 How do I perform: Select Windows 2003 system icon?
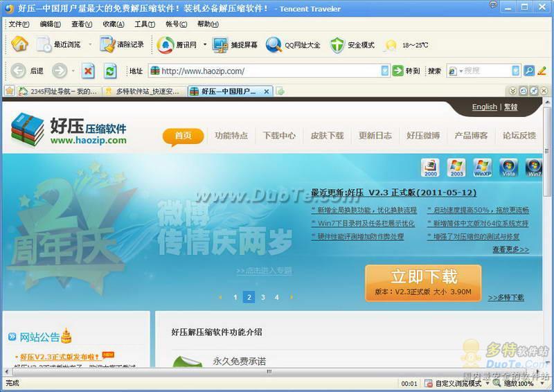click(456, 167)
